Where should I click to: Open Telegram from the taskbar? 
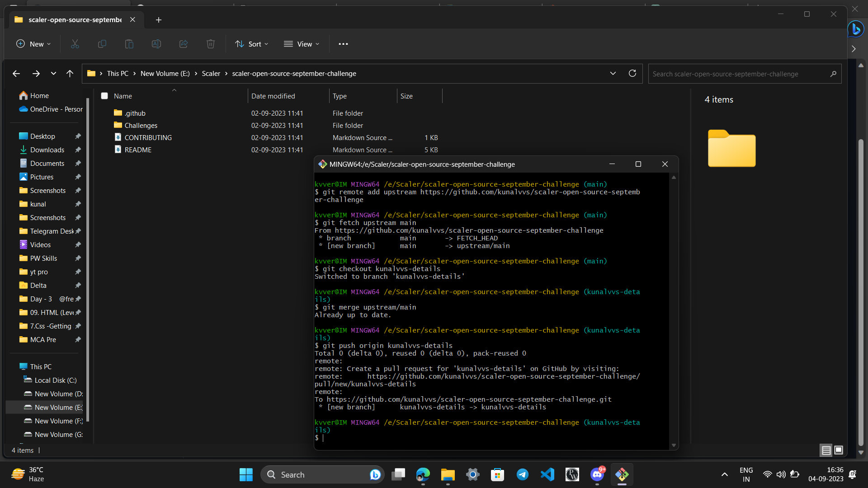point(522,474)
